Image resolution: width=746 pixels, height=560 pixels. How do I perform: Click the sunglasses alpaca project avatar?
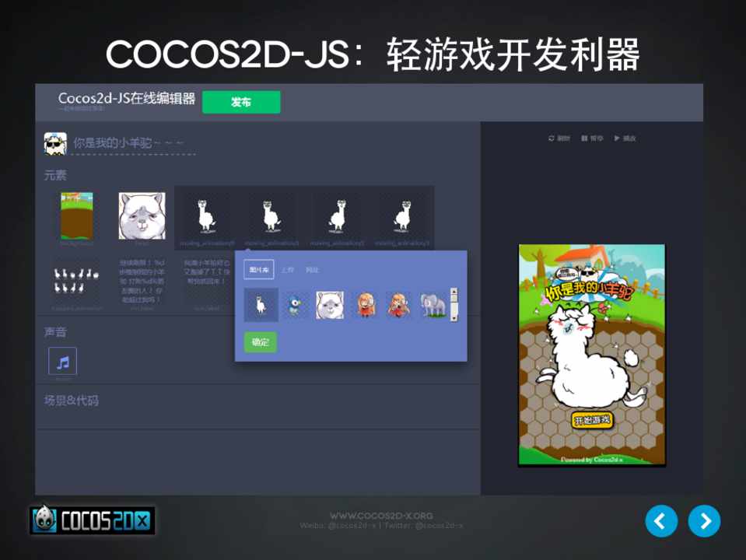click(54, 143)
